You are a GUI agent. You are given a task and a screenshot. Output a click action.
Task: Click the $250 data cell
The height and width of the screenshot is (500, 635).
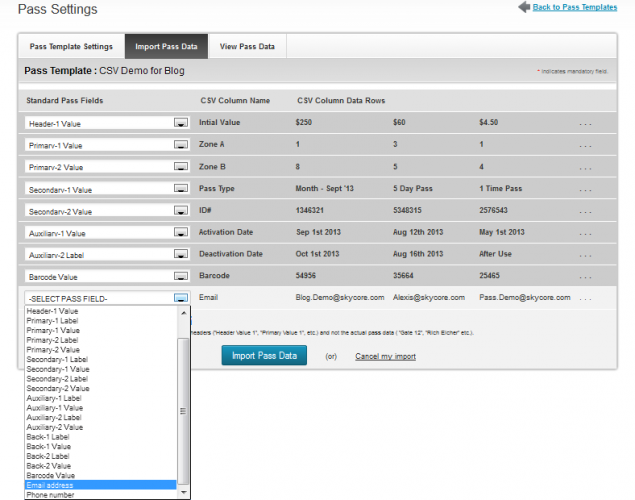[x=304, y=122]
